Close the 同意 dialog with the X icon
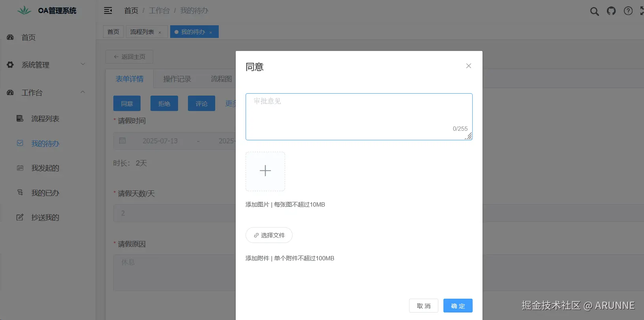Screen dimensions: 644x320 coord(469,66)
